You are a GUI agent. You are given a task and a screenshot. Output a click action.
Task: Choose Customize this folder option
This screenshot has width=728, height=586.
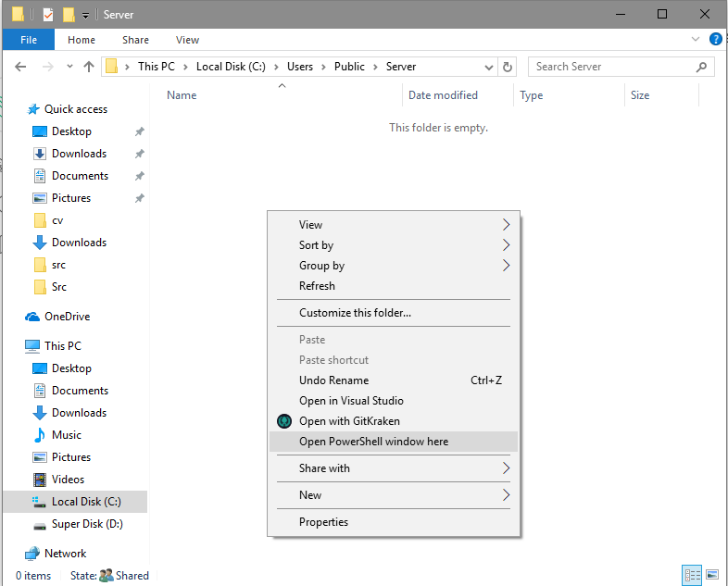click(355, 313)
